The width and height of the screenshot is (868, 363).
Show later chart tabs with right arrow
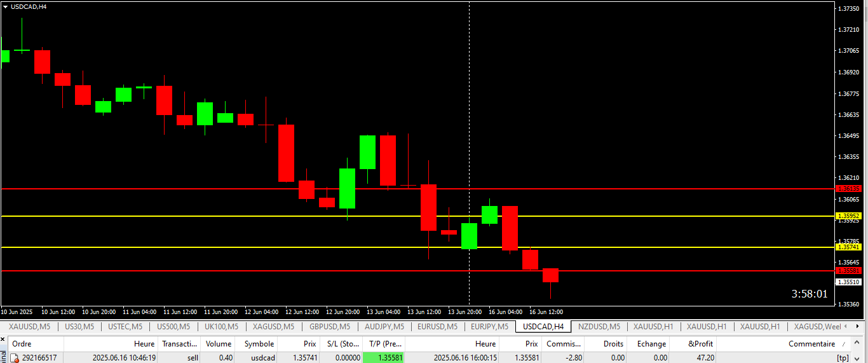tap(857, 327)
